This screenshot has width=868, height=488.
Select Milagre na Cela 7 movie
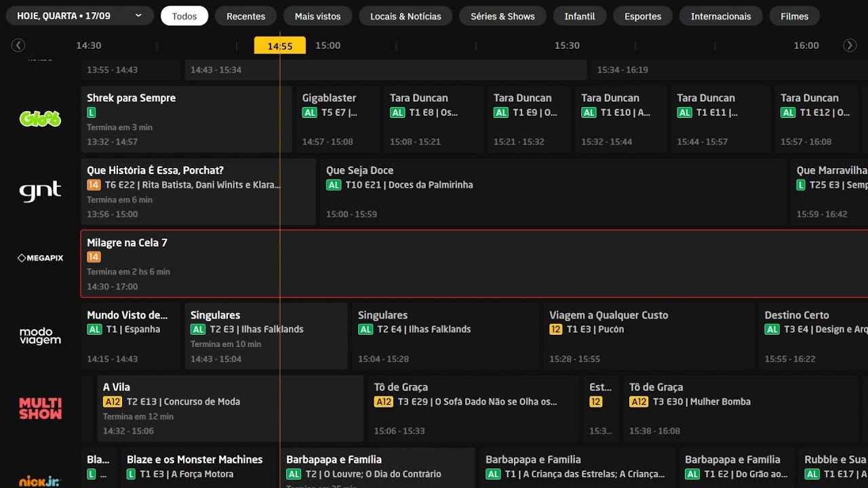tap(474, 264)
